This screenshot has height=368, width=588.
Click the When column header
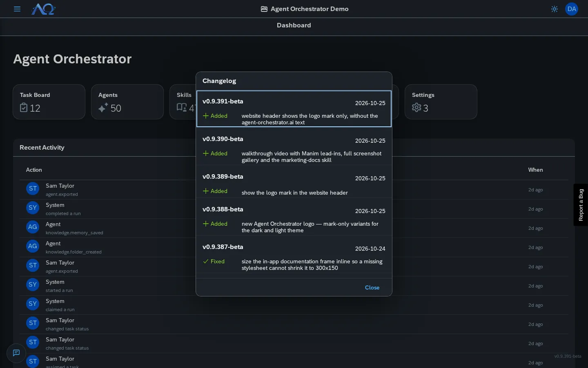535,170
